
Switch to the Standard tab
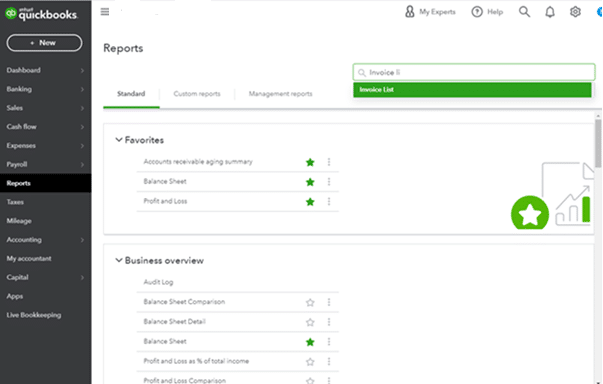click(x=131, y=94)
